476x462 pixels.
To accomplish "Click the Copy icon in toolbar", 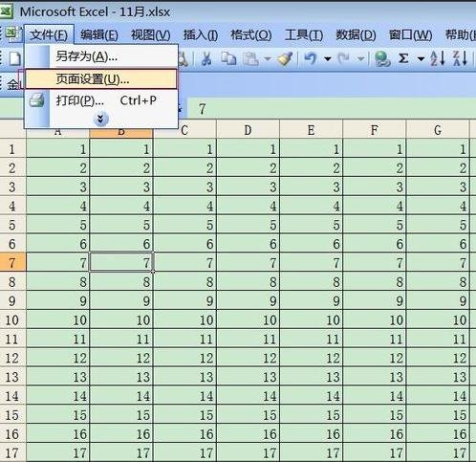I will pyautogui.click(x=228, y=58).
